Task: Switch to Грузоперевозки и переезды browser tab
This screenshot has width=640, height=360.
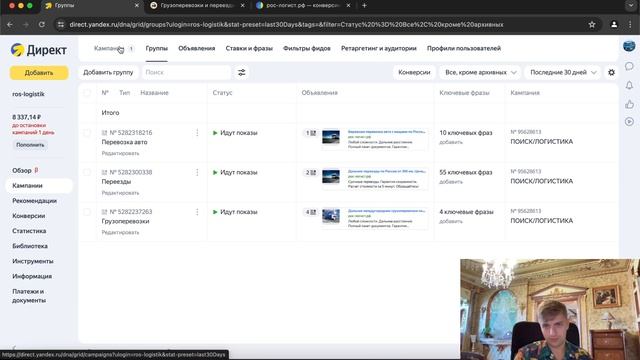Action: click(198, 6)
